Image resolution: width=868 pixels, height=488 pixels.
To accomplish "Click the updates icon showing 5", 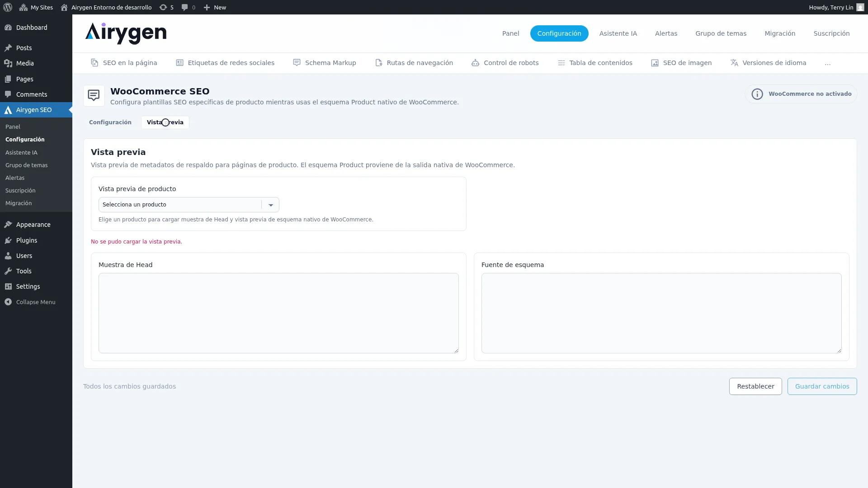I will click(166, 7).
